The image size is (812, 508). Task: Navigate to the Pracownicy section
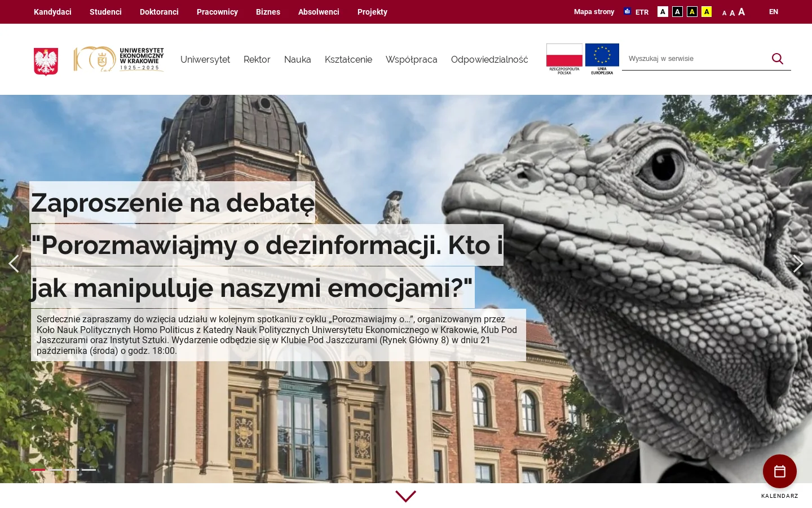[x=217, y=12]
